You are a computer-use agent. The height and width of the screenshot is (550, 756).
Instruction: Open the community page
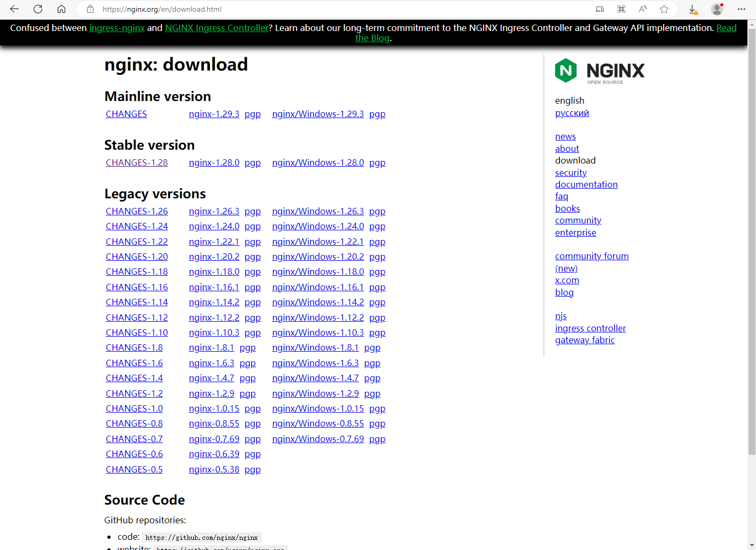pyautogui.click(x=578, y=220)
